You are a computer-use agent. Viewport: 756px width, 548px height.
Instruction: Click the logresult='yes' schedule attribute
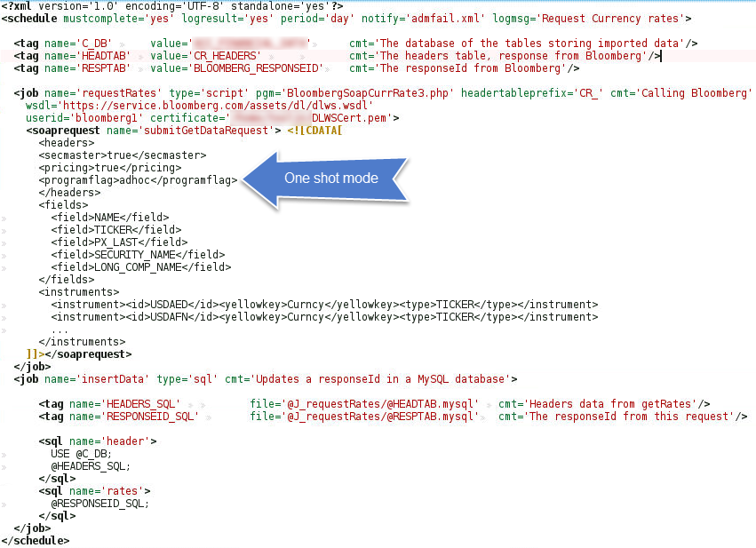tap(228, 19)
